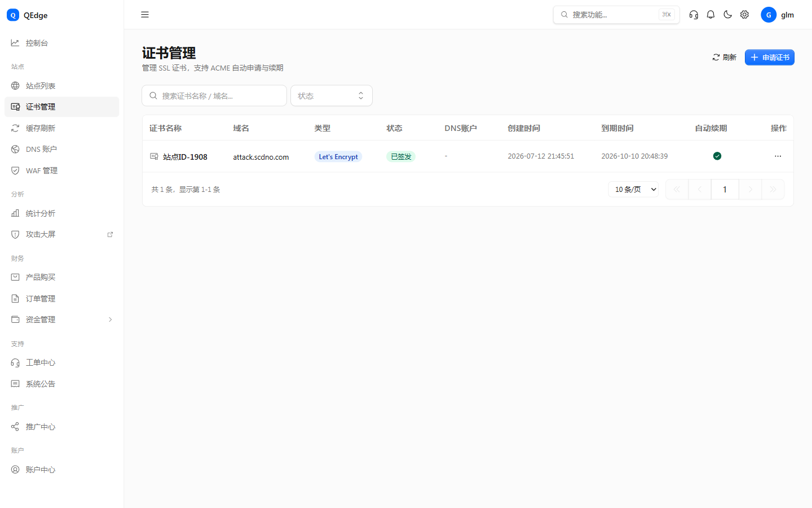Click the QEdge logo icon
This screenshot has height=508, width=812.
point(13,15)
